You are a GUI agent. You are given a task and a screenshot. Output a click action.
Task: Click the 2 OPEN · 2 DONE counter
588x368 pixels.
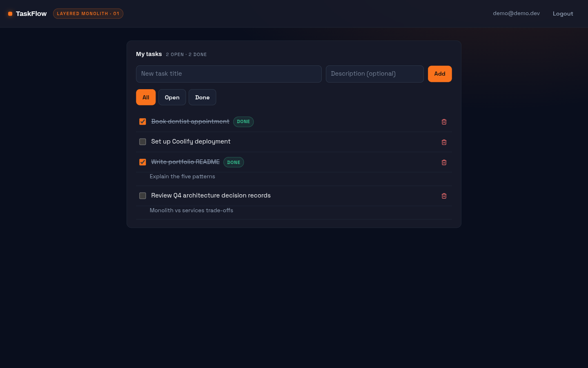186,54
